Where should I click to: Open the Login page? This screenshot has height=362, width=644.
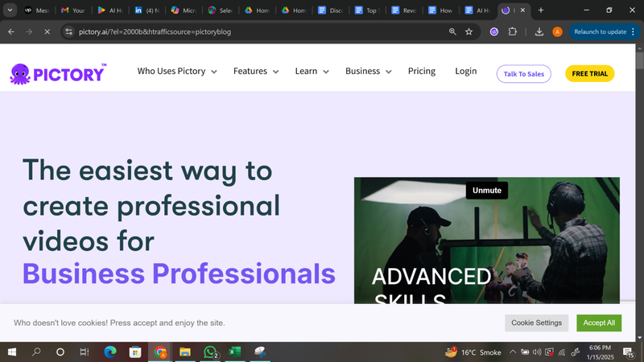pos(465,72)
